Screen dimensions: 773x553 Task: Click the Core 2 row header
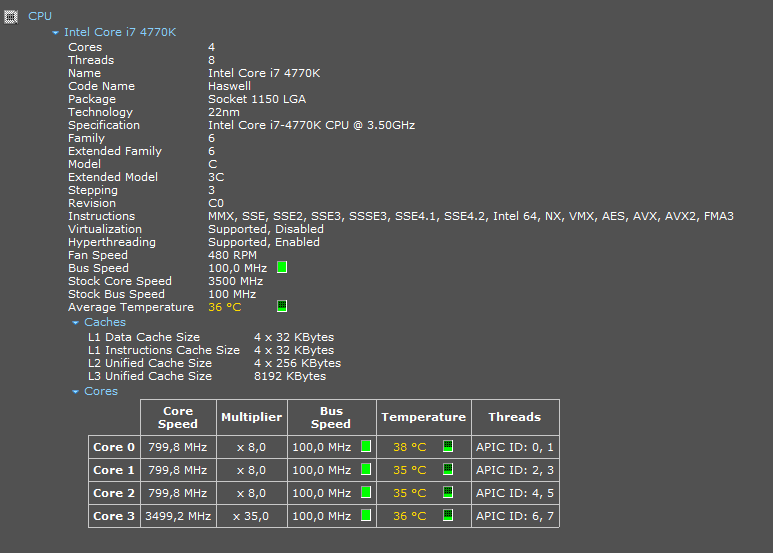click(x=114, y=493)
